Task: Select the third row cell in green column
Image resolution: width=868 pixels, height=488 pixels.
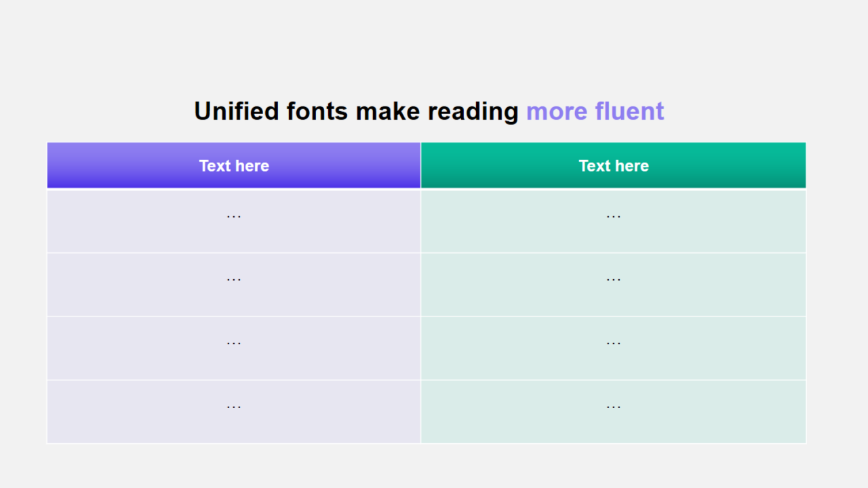Action: coord(613,348)
